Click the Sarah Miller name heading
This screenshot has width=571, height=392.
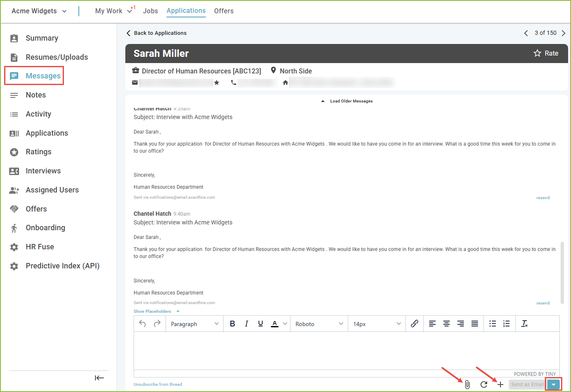[161, 54]
